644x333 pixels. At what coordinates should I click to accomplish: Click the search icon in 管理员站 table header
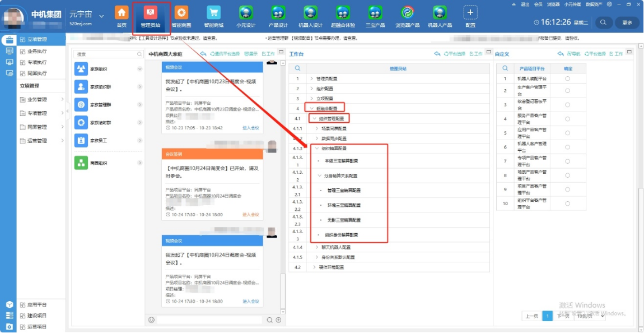point(297,68)
